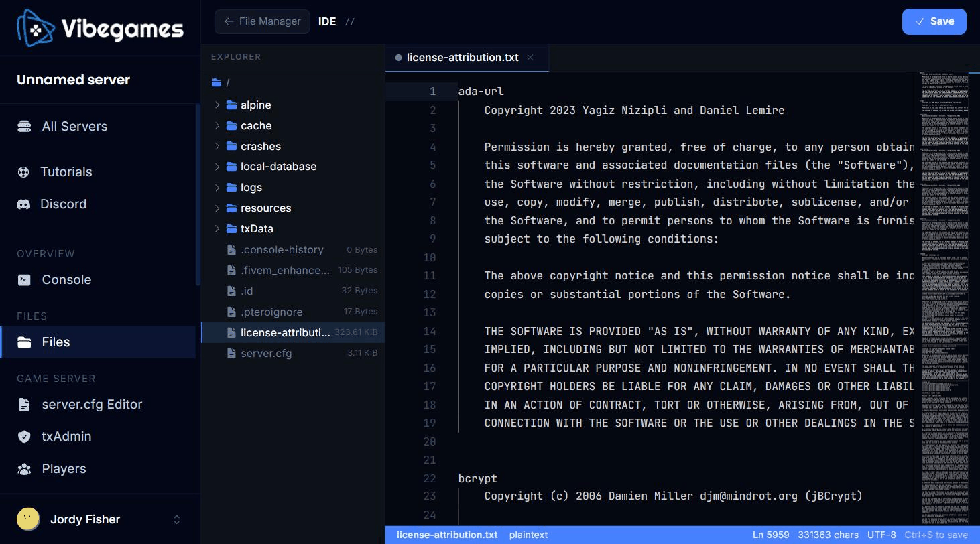The height and width of the screenshot is (544, 980).
Task: Click the crashes folder icon
Action: tap(232, 146)
